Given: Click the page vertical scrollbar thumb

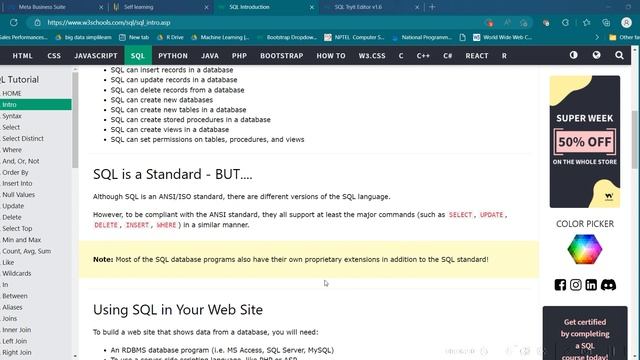Looking at the screenshot, I should pyautogui.click(x=635, y=139).
